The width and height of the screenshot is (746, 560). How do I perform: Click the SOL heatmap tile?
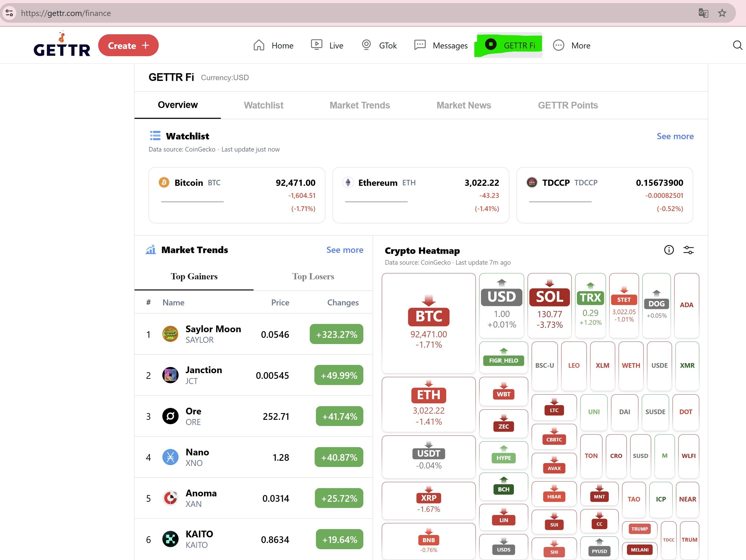pyautogui.click(x=549, y=306)
